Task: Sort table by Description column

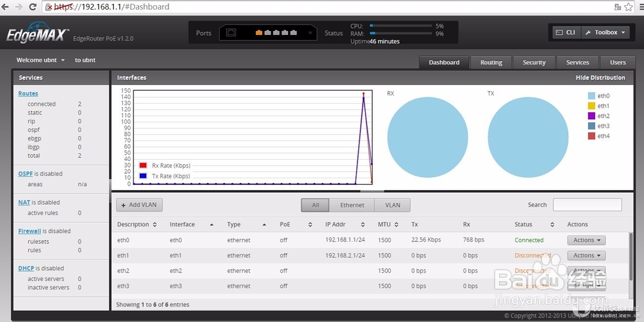Action: (x=137, y=224)
